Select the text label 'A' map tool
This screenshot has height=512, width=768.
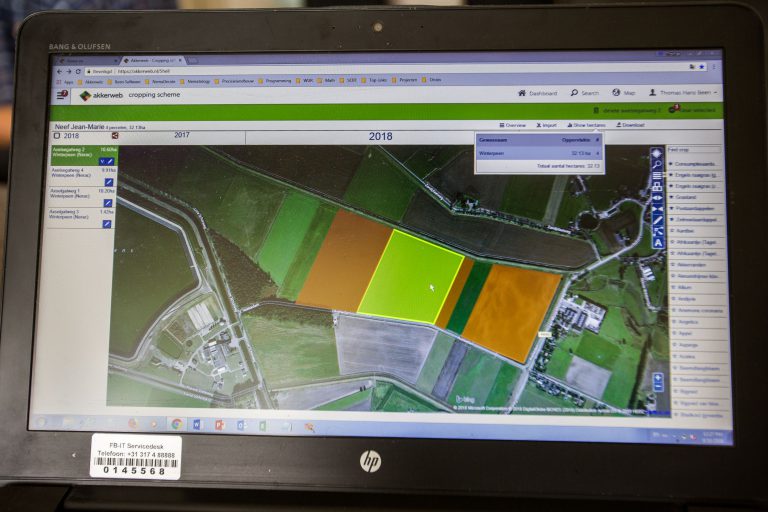[658, 242]
